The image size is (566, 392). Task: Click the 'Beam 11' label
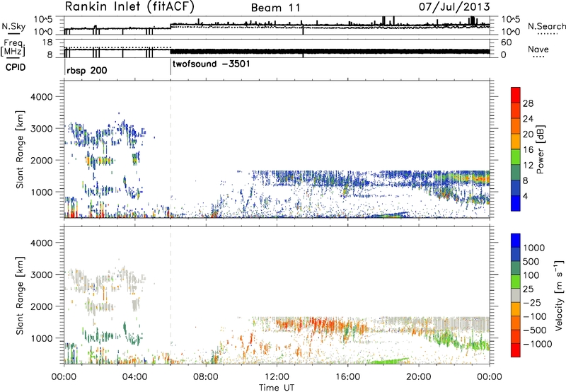(275, 8)
